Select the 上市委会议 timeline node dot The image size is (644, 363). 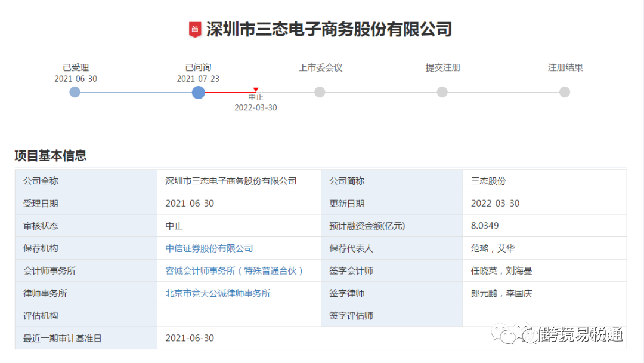click(x=320, y=92)
